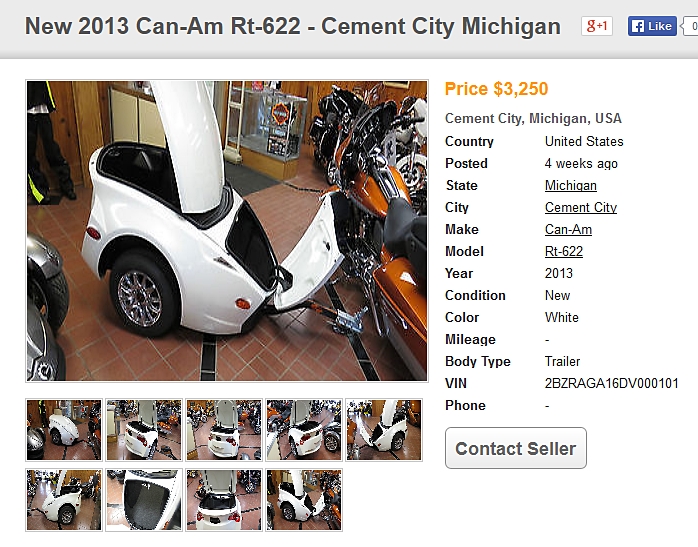
Task: Select the last thumbnail in bottom row
Action: pos(304,500)
